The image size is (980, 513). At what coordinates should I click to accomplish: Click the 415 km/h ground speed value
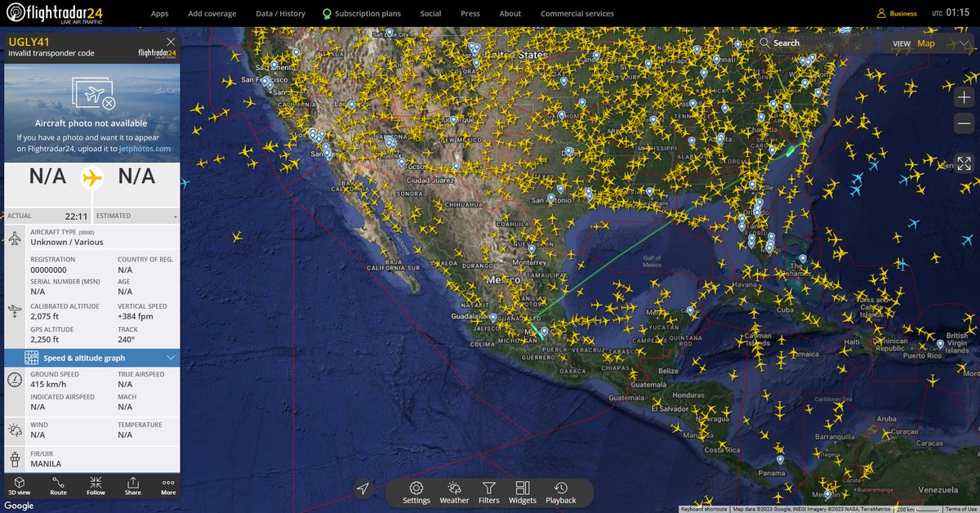(x=48, y=384)
